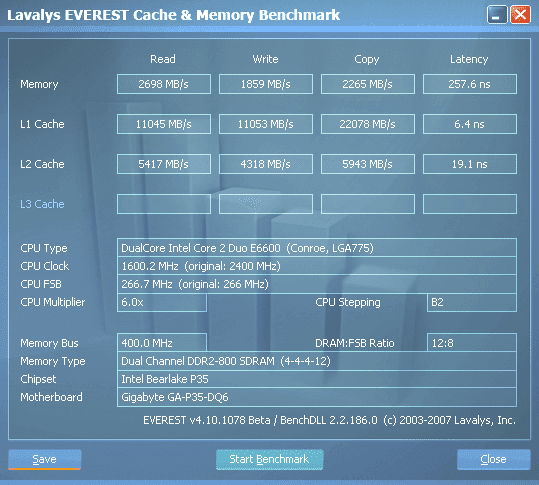
Task: Click the DRAM:FSB Ratio label
Action: click(x=355, y=343)
